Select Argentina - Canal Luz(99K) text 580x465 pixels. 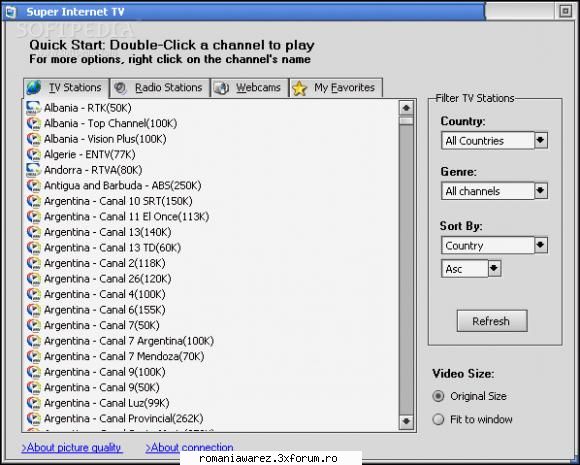pos(107,403)
